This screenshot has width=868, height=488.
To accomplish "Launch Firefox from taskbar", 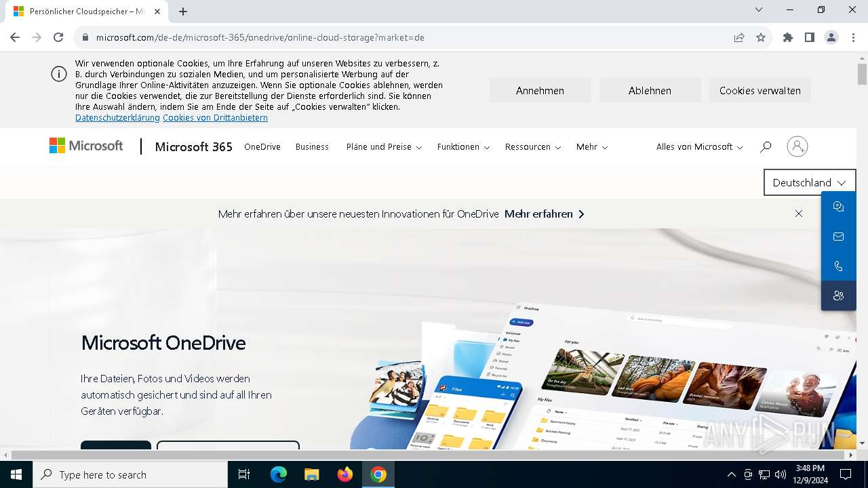I will point(345,474).
